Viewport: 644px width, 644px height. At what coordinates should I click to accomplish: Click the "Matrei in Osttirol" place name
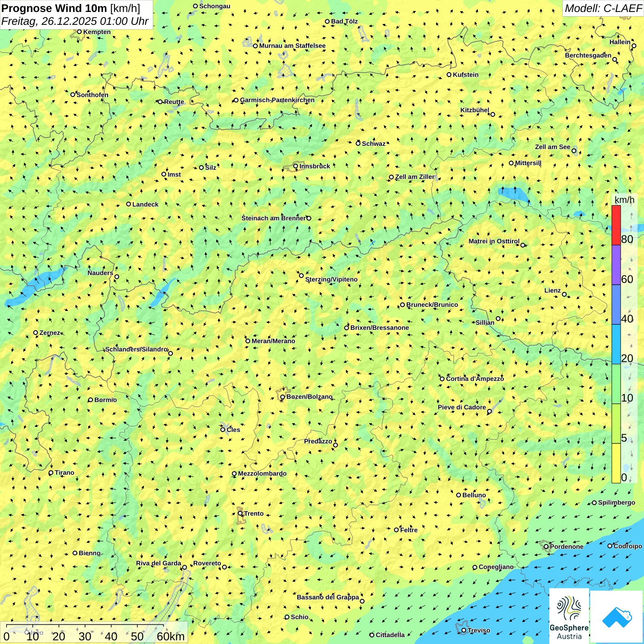[x=494, y=241]
